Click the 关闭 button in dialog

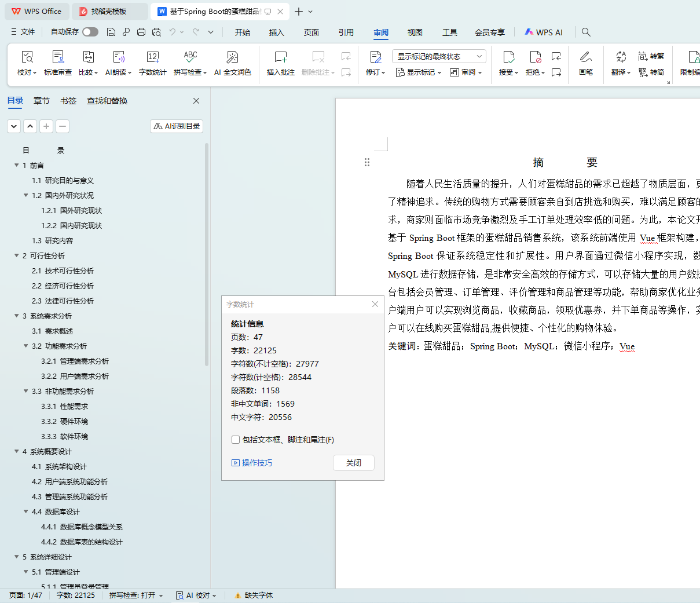pos(353,463)
